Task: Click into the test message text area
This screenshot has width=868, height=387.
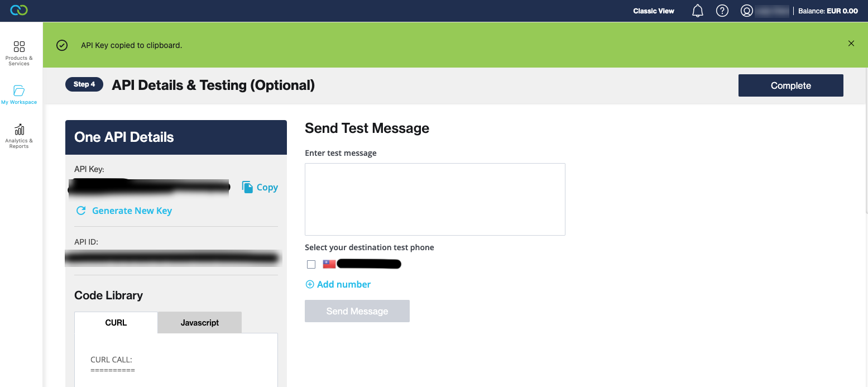Action: point(435,199)
